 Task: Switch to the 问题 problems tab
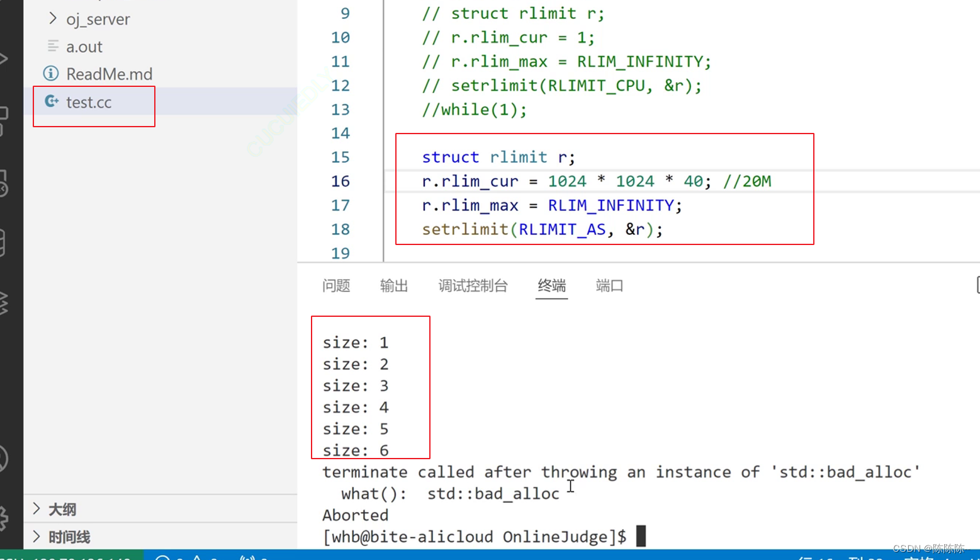coord(336,285)
